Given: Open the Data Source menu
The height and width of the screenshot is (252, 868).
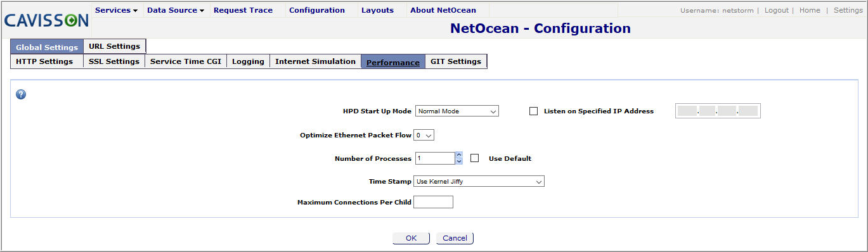Looking at the screenshot, I should pyautogui.click(x=176, y=10).
